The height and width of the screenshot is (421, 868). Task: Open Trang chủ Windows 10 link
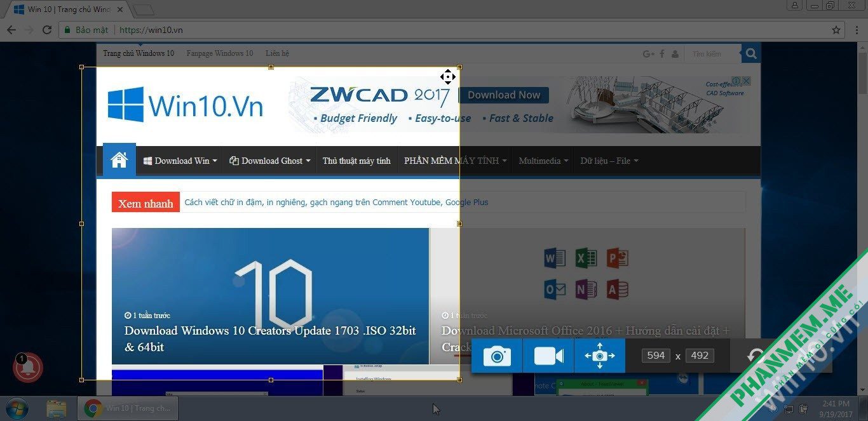coord(139,53)
